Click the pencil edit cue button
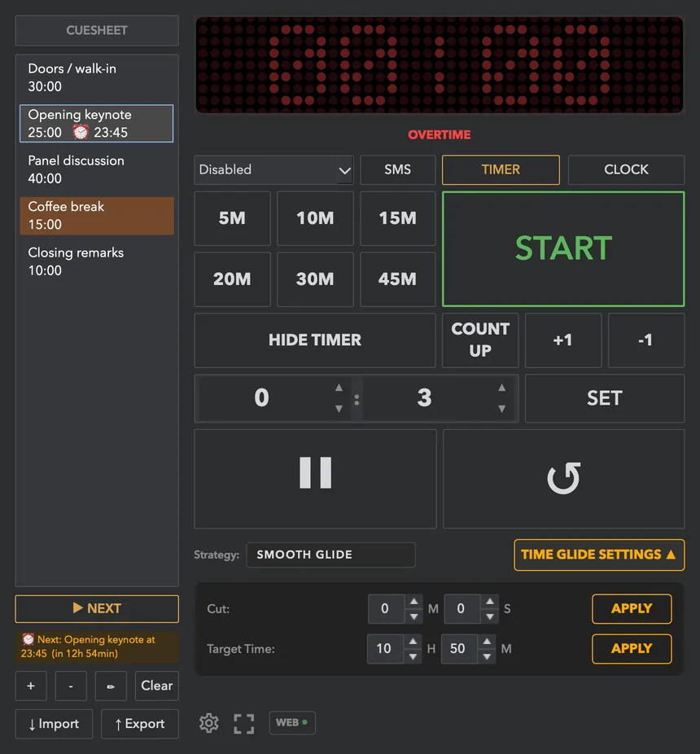700x754 pixels. [111, 686]
